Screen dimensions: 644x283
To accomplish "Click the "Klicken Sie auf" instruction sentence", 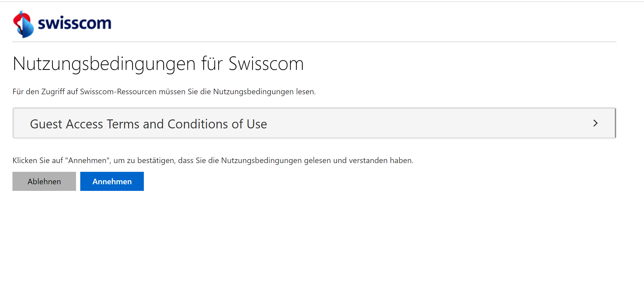I will click(x=213, y=160).
